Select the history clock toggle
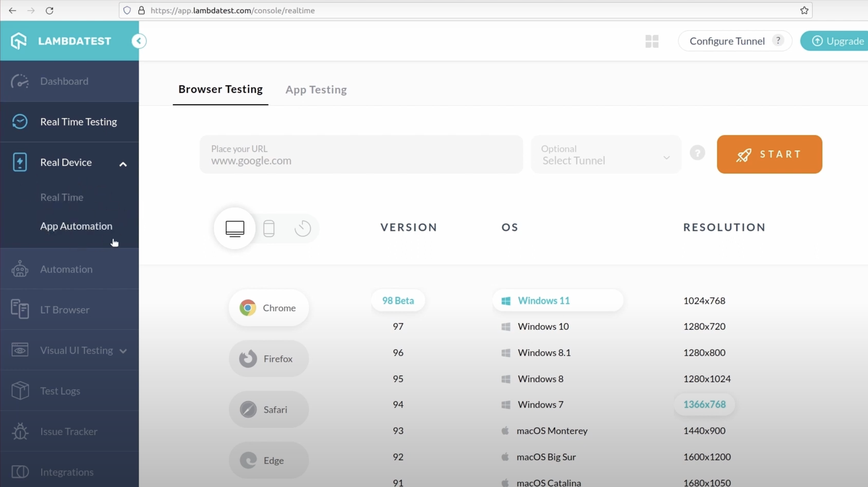This screenshot has height=487, width=868. [303, 229]
